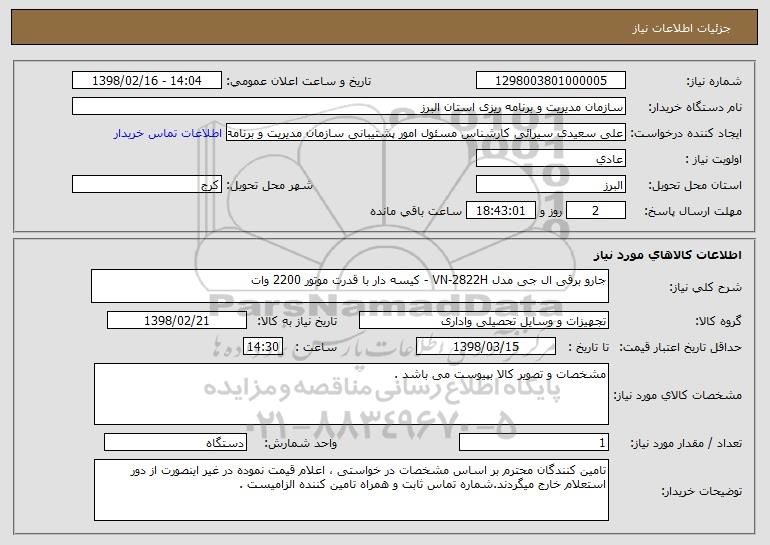
Task: Select the text 'ساعت باقی مانده'
Action: click(x=416, y=211)
